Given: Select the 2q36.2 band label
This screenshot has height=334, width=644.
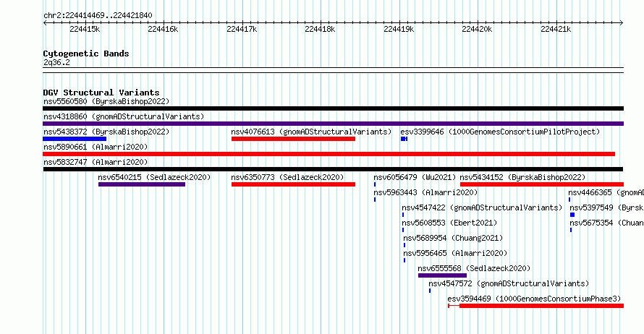Looking at the screenshot, I should click(56, 62).
